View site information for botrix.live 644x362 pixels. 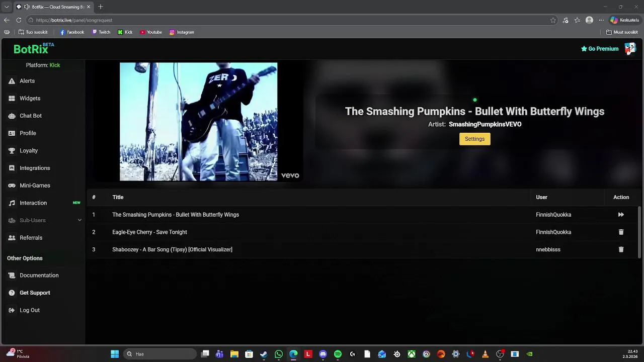[31, 20]
